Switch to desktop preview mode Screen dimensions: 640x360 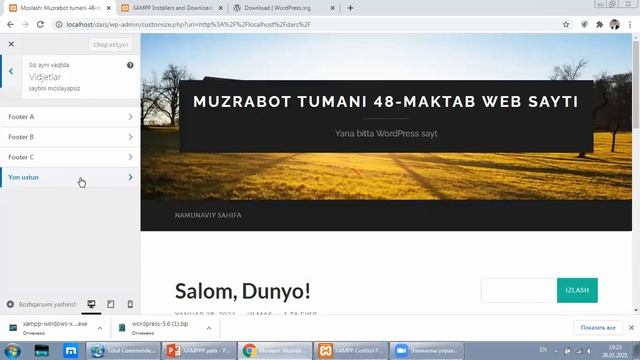tap(91, 304)
